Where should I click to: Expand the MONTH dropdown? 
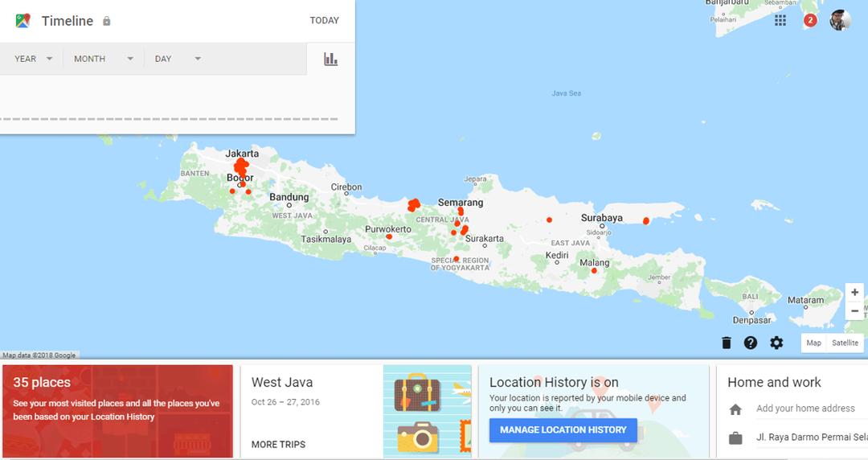(x=104, y=59)
